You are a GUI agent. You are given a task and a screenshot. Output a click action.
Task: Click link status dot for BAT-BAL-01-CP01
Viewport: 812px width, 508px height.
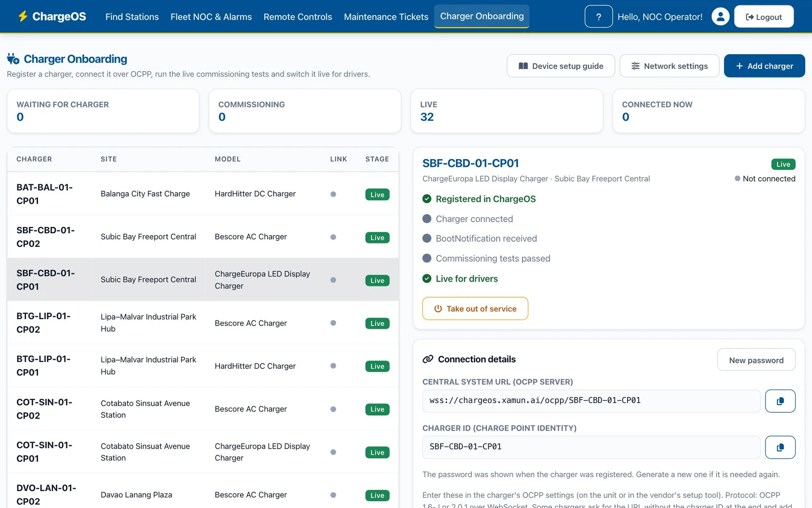(333, 194)
